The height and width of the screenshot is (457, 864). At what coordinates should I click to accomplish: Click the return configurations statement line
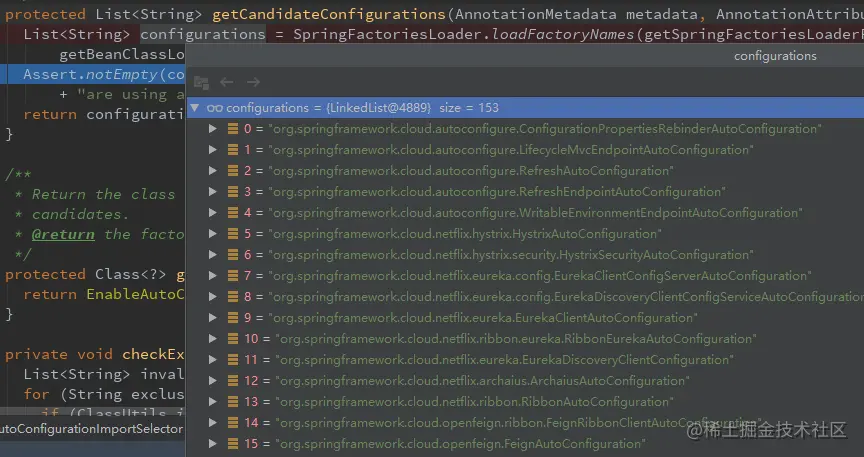coord(104,115)
